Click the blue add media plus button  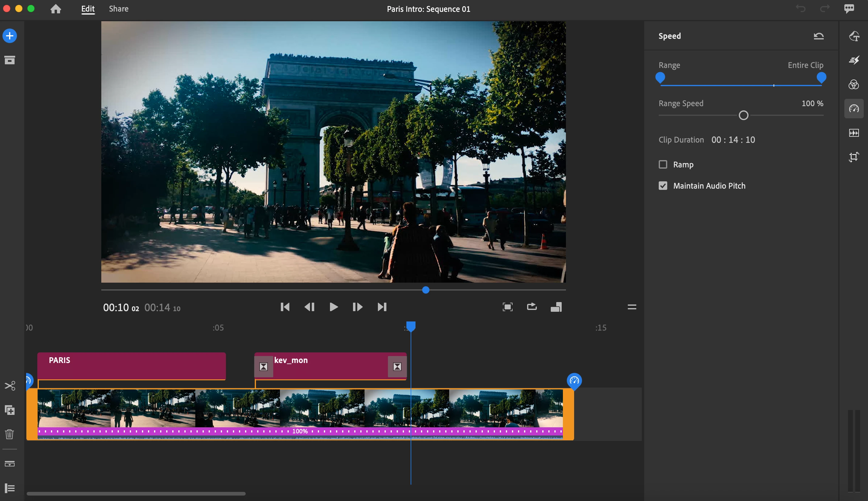[x=10, y=36]
